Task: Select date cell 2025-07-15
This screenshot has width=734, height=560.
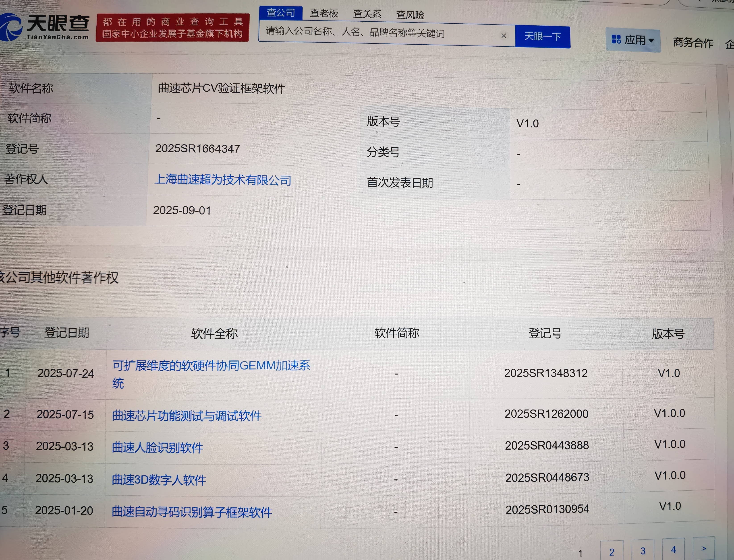Action: tap(65, 414)
